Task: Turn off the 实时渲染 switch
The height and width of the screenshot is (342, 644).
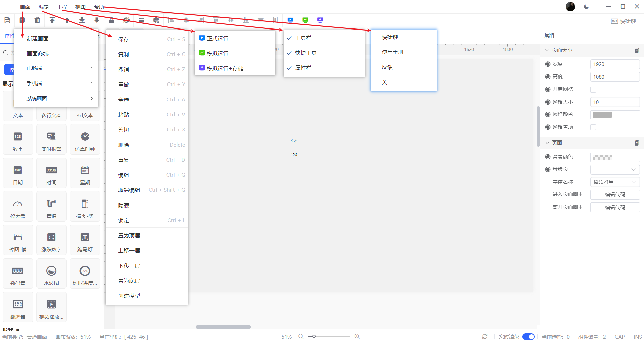Action: 528,337
